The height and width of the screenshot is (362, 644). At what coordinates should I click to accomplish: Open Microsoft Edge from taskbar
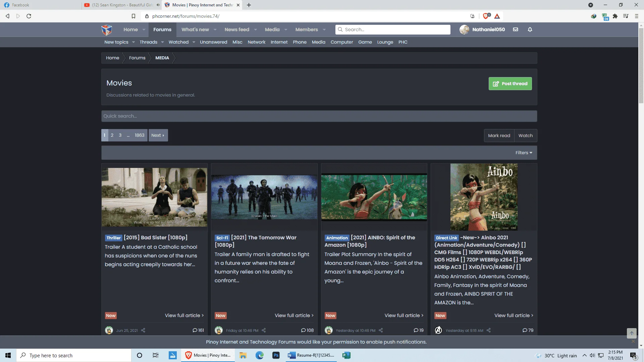point(260,355)
